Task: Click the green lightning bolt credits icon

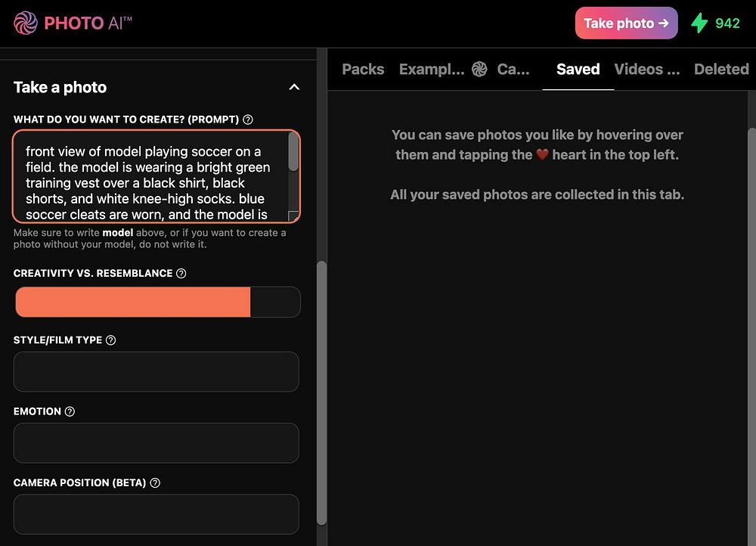Action: click(x=700, y=23)
